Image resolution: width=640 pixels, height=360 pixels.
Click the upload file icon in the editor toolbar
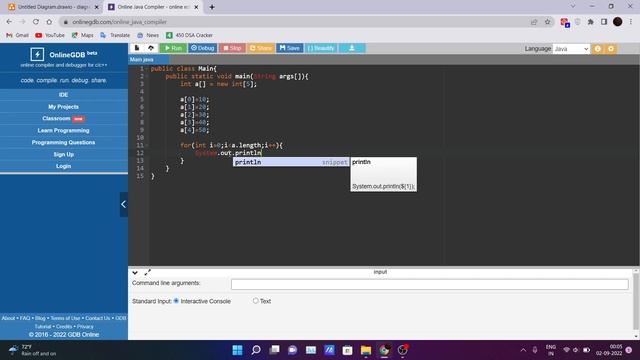point(151,48)
